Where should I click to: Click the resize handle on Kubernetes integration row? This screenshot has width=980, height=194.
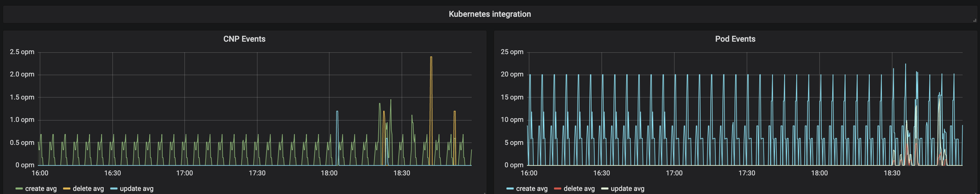pos(974,20)
